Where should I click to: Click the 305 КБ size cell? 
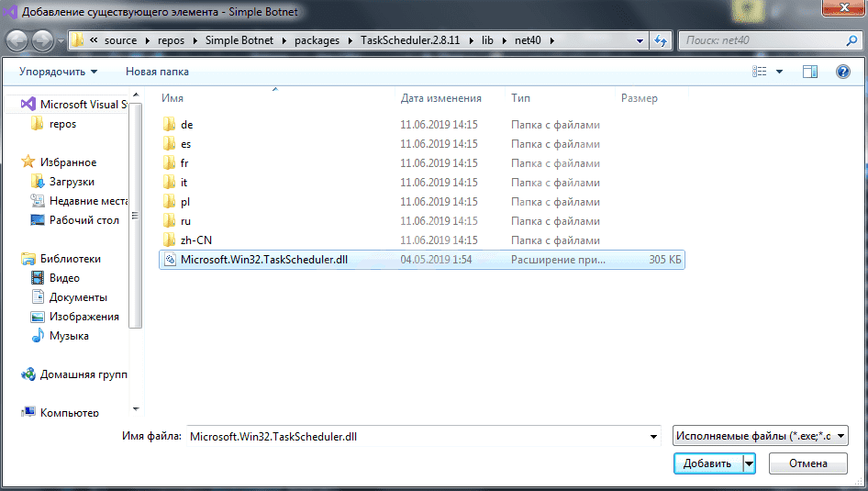point(665,260)
